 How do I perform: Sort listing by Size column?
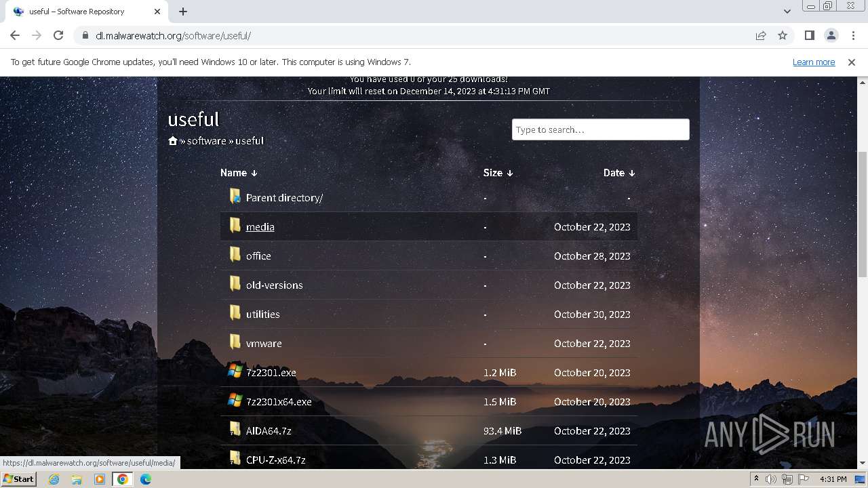(498, 173)
